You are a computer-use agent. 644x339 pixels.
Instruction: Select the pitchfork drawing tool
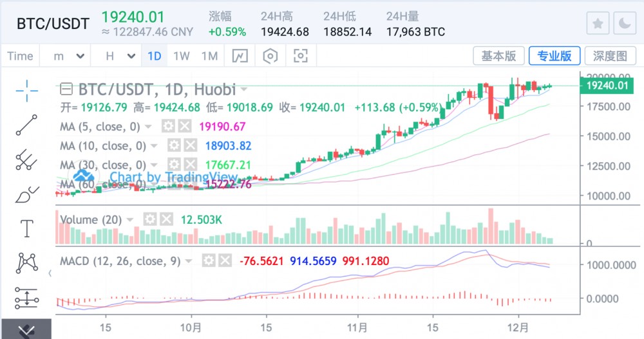click(x=26, y=160)
